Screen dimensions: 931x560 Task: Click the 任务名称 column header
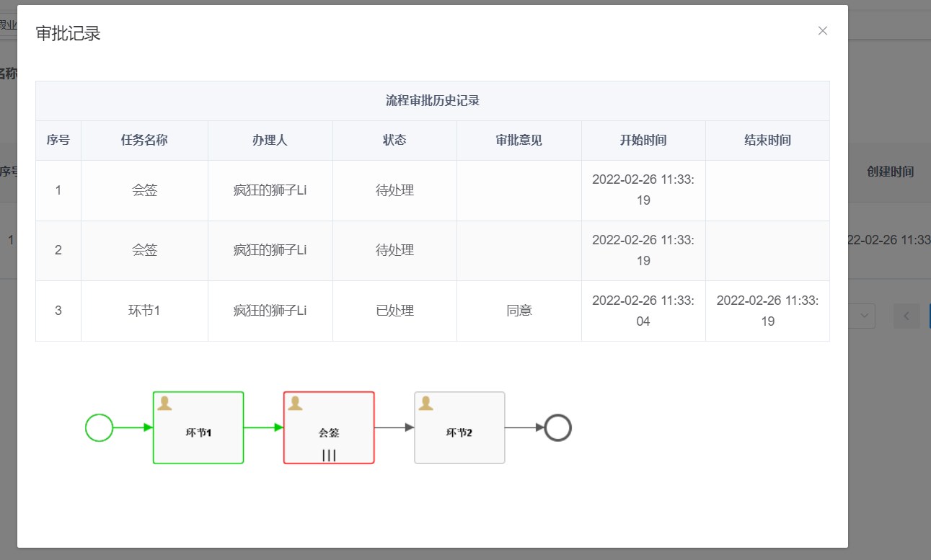pyautogui.click(x=144, y=141)
